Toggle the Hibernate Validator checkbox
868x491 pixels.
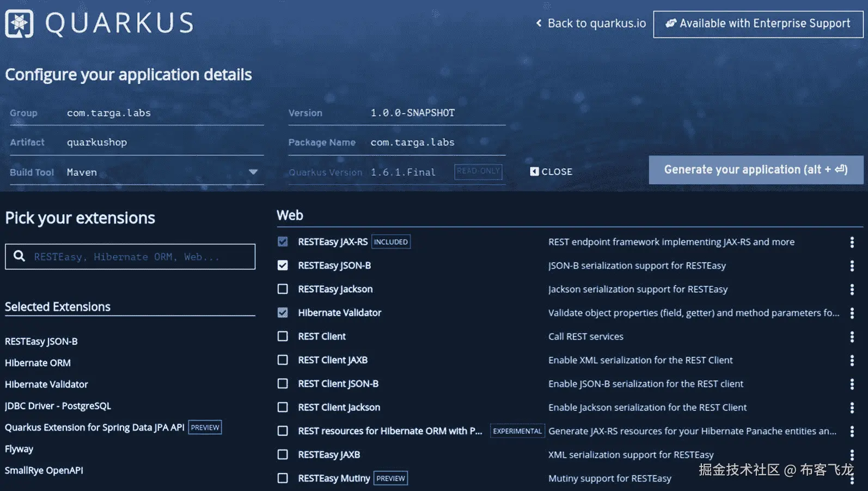[x=283, y=313]
